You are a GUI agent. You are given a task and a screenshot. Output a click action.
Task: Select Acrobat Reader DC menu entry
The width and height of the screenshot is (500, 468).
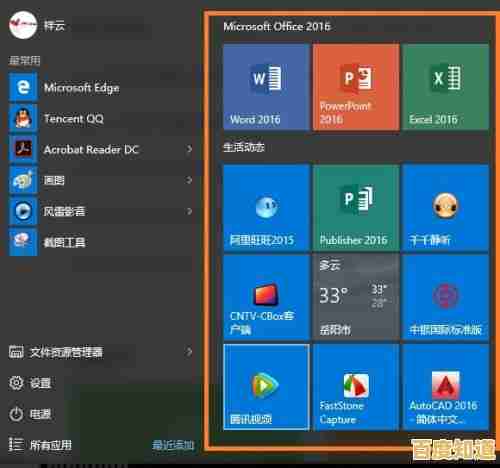point(102,149)
